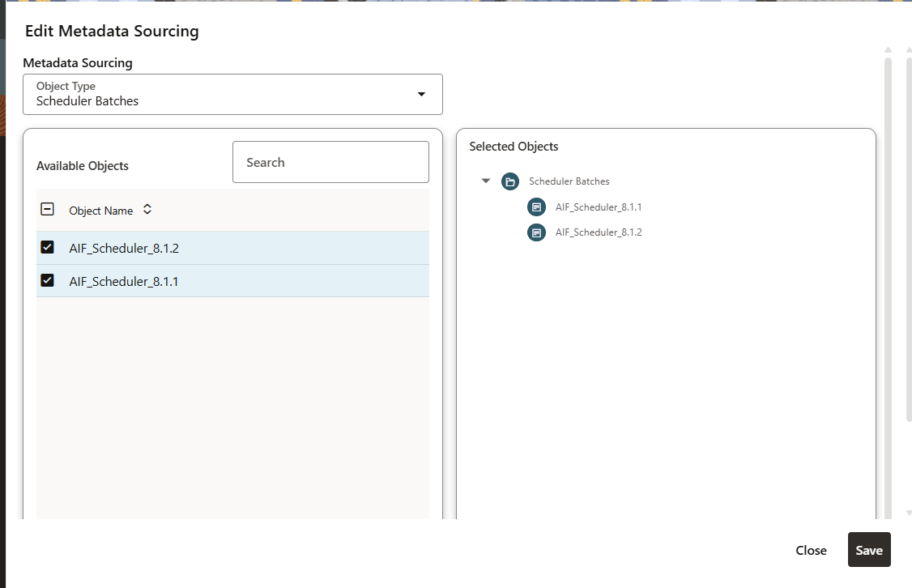Click the Scheduler Batches folder icon
The width and height of the screenshot is (912, 588).
tap(509, 181)
